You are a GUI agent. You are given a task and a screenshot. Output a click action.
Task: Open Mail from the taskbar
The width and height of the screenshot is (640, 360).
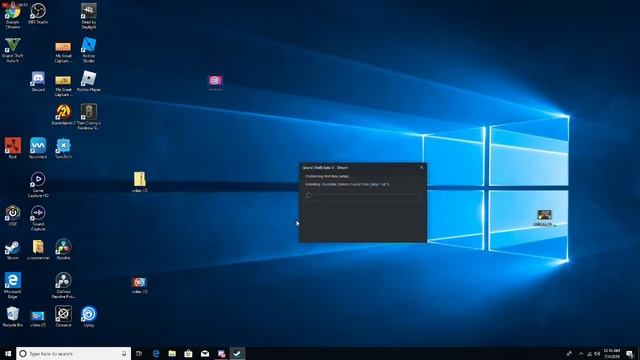205,353
